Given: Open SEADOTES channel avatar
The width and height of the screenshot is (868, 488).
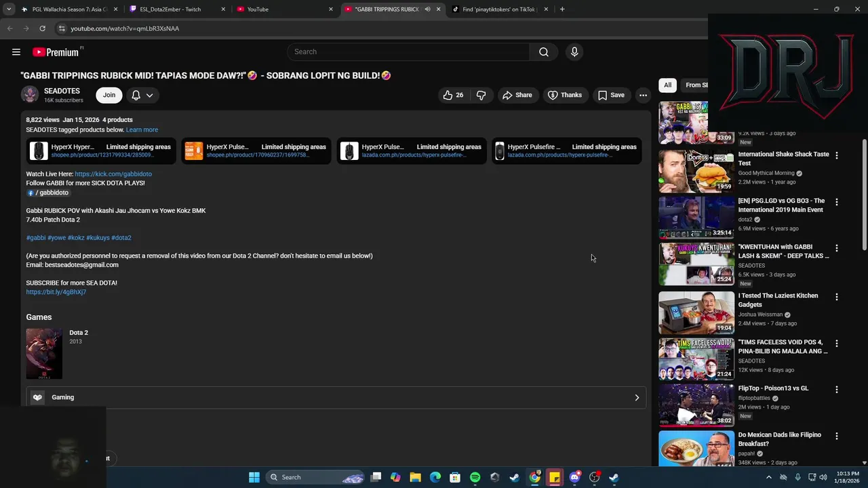Looking at the screenshot, I should click(30, 95).
